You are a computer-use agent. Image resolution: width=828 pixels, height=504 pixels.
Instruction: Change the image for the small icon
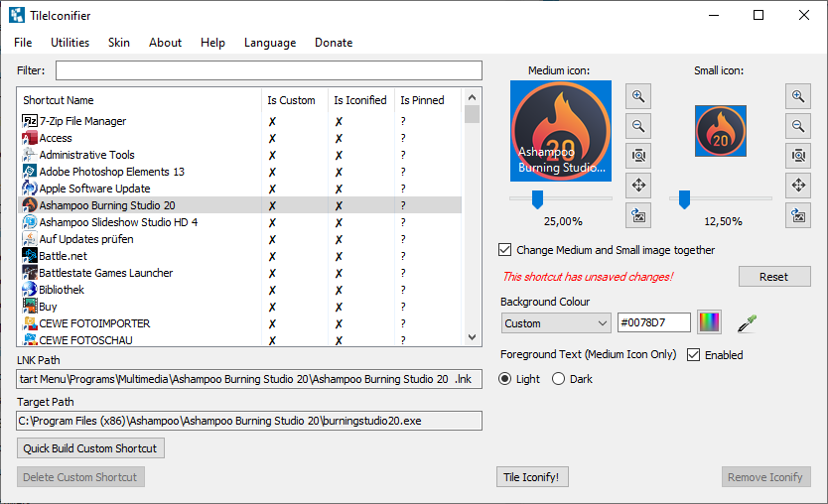click(x=797, y=215)
